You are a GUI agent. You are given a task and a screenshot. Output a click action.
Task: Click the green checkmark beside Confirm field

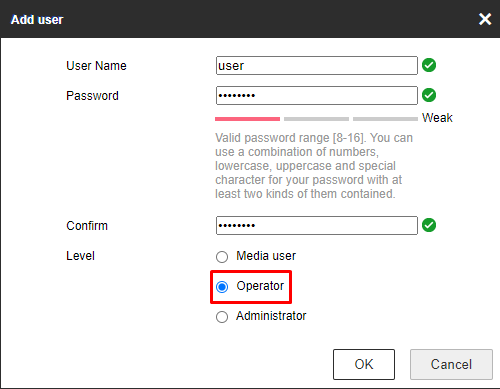(x=429, y=225)
